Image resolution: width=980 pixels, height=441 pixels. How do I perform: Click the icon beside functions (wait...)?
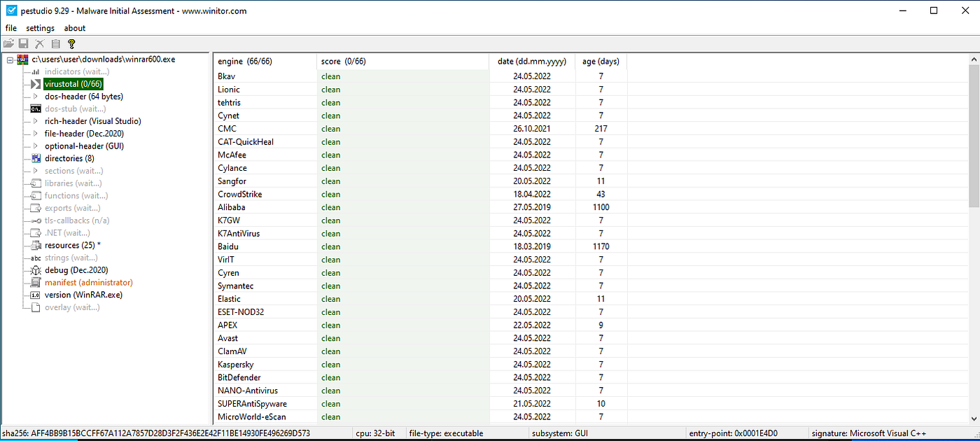tap(36, 196)
